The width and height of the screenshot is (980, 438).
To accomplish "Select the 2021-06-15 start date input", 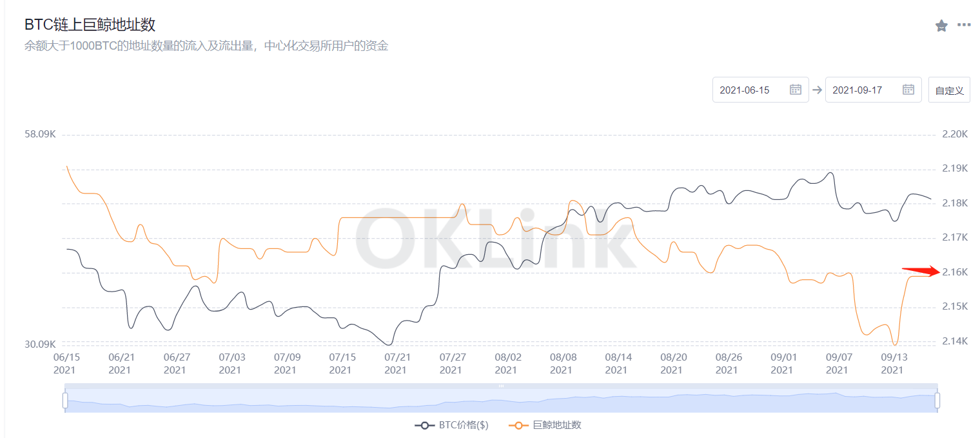I will [x=761, y=90].
